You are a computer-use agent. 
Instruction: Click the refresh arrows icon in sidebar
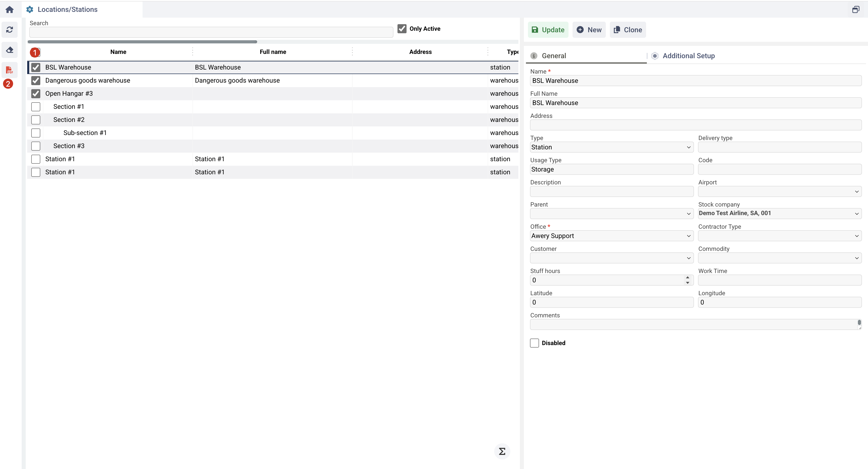9,30
